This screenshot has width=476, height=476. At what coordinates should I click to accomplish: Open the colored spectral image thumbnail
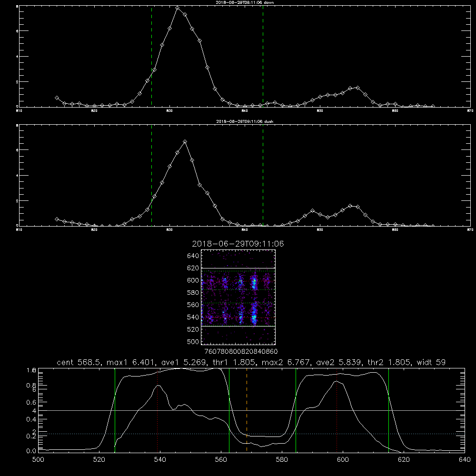(238, 297)
